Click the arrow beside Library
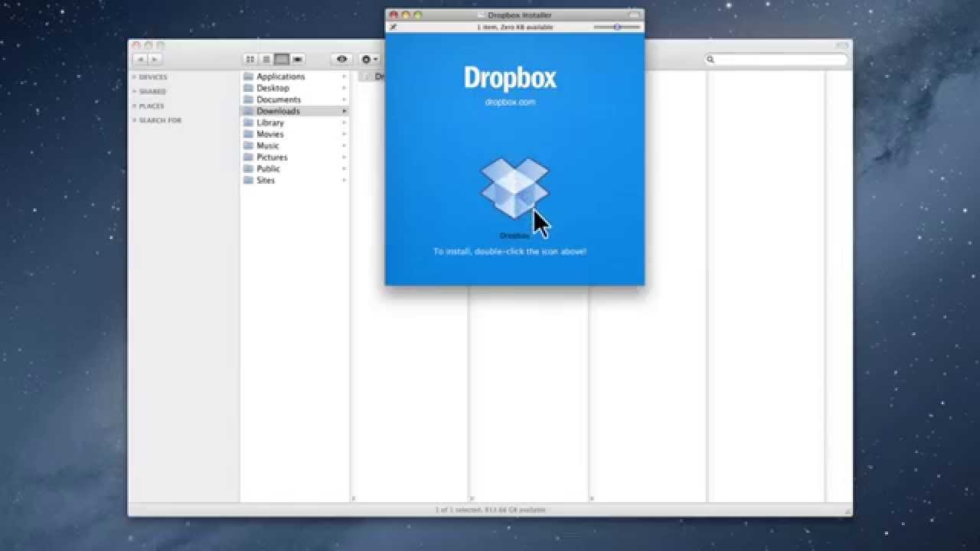 point(344,122)
